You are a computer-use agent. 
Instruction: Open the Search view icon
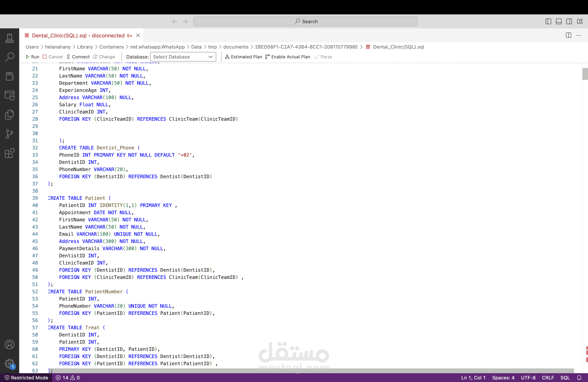tap(9, 57)
